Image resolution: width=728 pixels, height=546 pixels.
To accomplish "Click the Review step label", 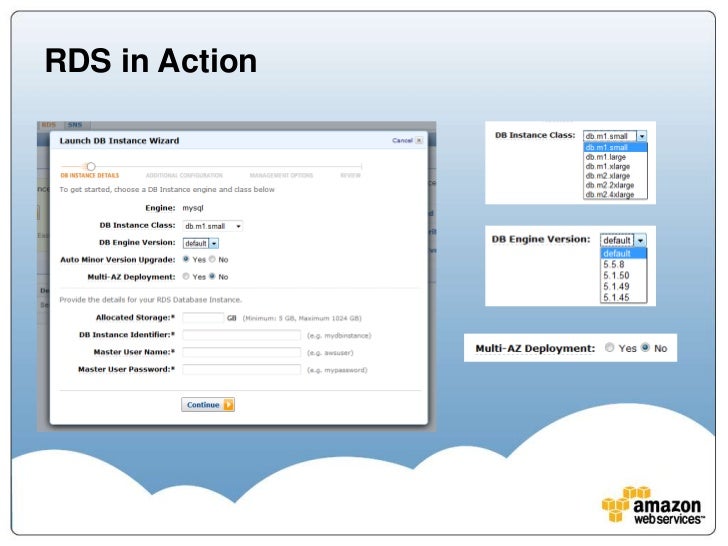I will pyautogui.click(x=350, y=176).
